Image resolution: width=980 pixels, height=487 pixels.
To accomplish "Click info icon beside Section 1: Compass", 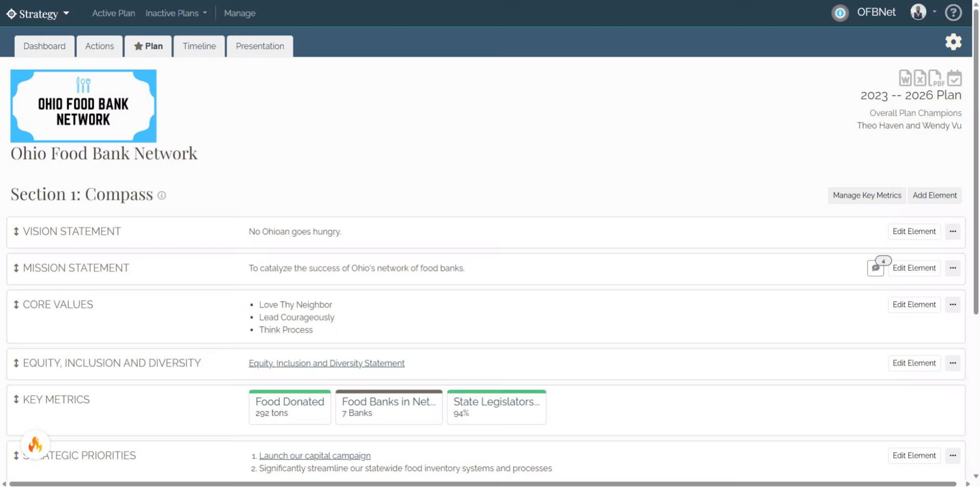I will 162,195.
